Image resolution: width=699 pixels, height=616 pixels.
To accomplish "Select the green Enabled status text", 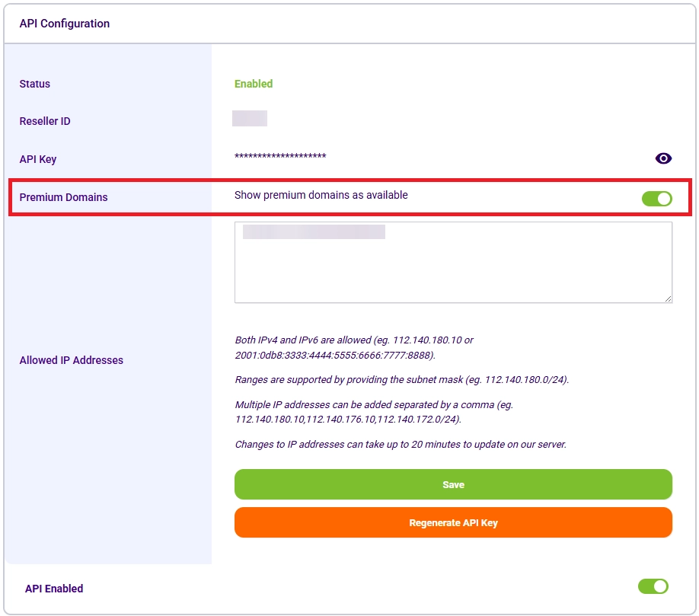I will point(253,84).
